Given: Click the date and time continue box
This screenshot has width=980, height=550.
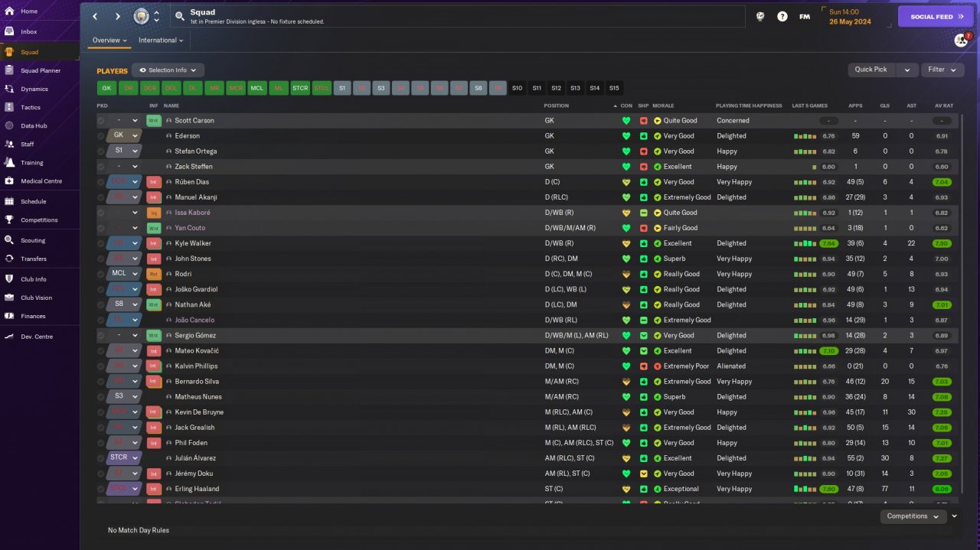Looking at the screenshot, I should 854,16.
